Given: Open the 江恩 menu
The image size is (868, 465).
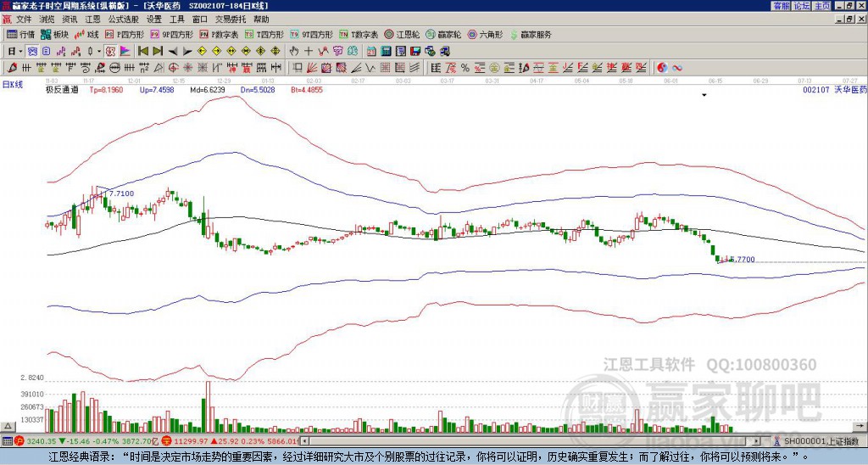Looking at the screenshot, I should [x=92, y=20].
